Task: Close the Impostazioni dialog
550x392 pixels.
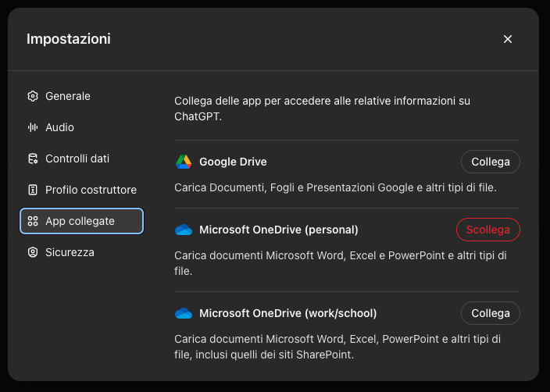Action: point(508,39)
